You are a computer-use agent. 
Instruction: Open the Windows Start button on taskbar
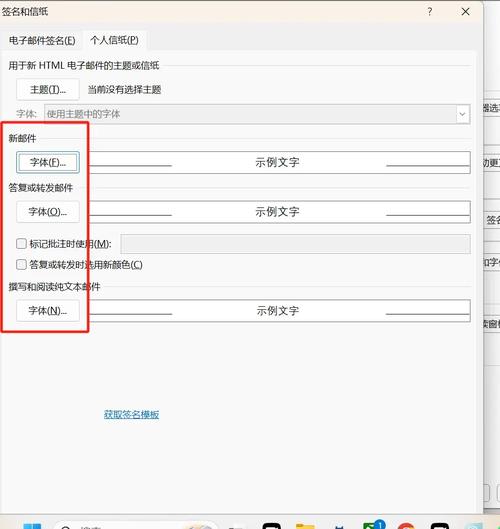(32, 526)
